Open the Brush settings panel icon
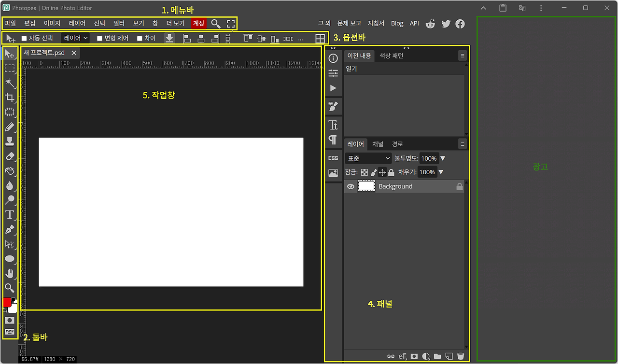Viewport: 618px width, 364px height. pos(333,106)
